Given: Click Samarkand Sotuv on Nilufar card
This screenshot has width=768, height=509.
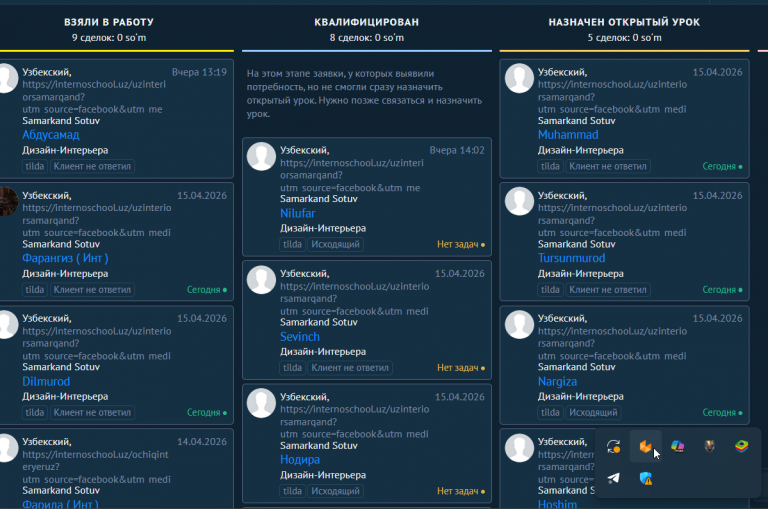Looking at the screenshot, I should coord(318,199).
